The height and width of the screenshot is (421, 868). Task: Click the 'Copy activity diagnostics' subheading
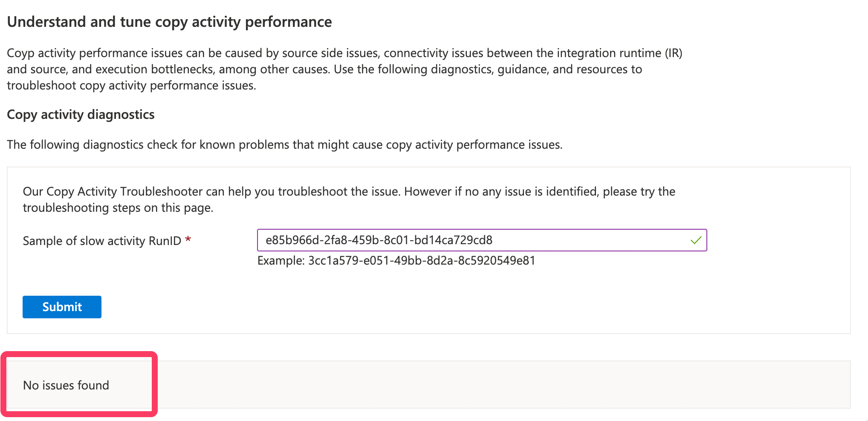point(81,115)
